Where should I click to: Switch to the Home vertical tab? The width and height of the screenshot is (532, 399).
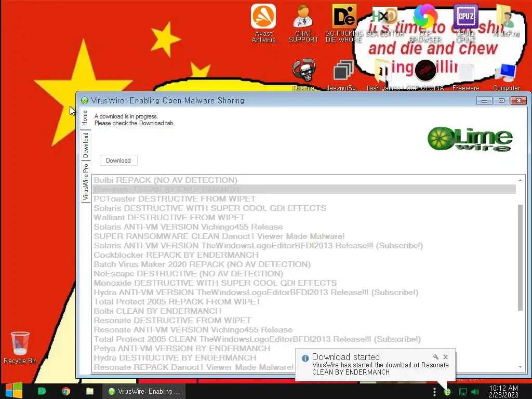(x=85, y=118)
